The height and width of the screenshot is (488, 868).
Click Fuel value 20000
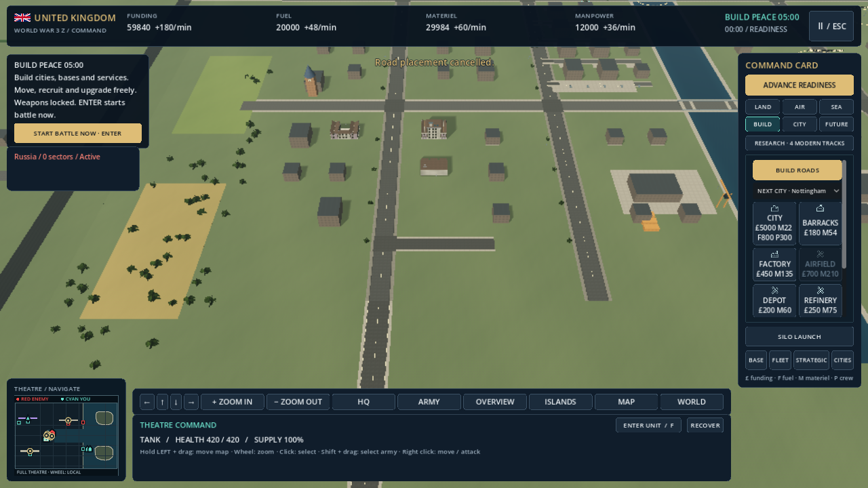[x=288, y=28]
